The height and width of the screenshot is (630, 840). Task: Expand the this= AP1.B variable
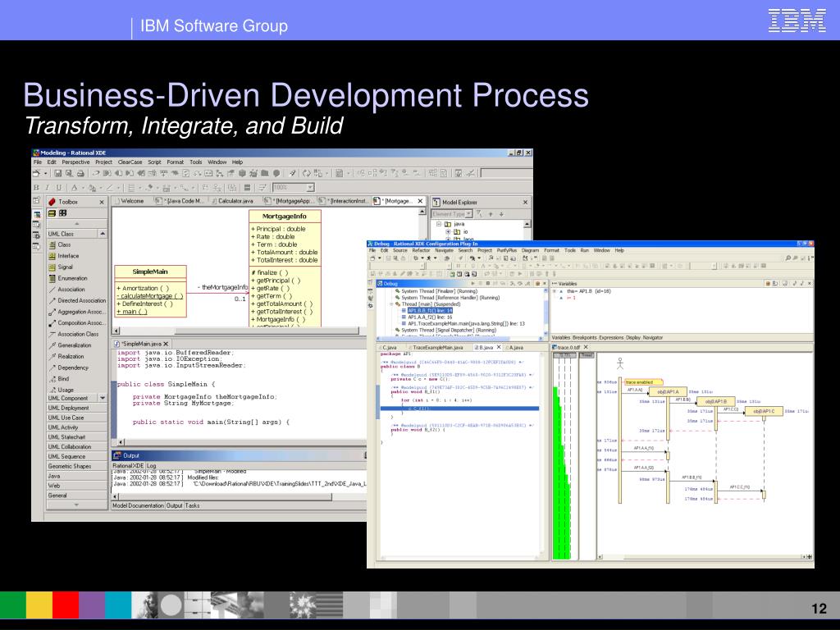pyautogui.click(x=555, y=291)
